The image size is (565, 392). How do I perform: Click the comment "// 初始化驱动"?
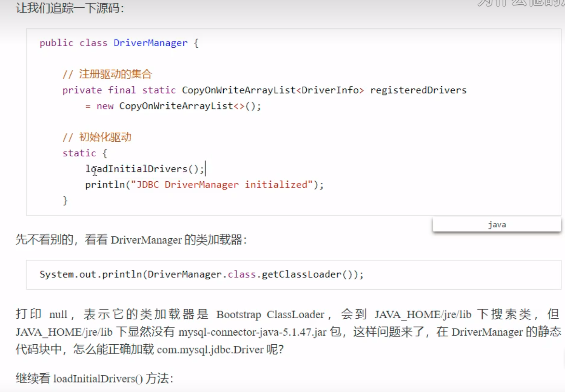(97, 137)
